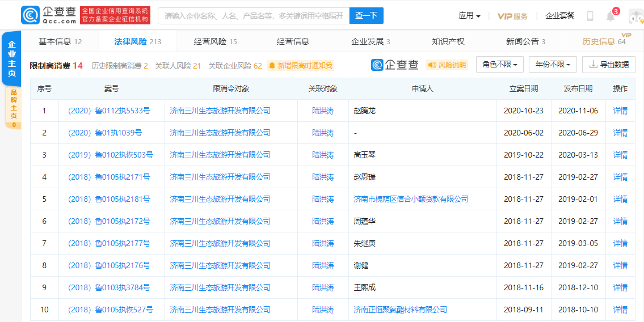Click the company search input field
This screenshot has width=644, height=322.
click(x=253, y=16)
